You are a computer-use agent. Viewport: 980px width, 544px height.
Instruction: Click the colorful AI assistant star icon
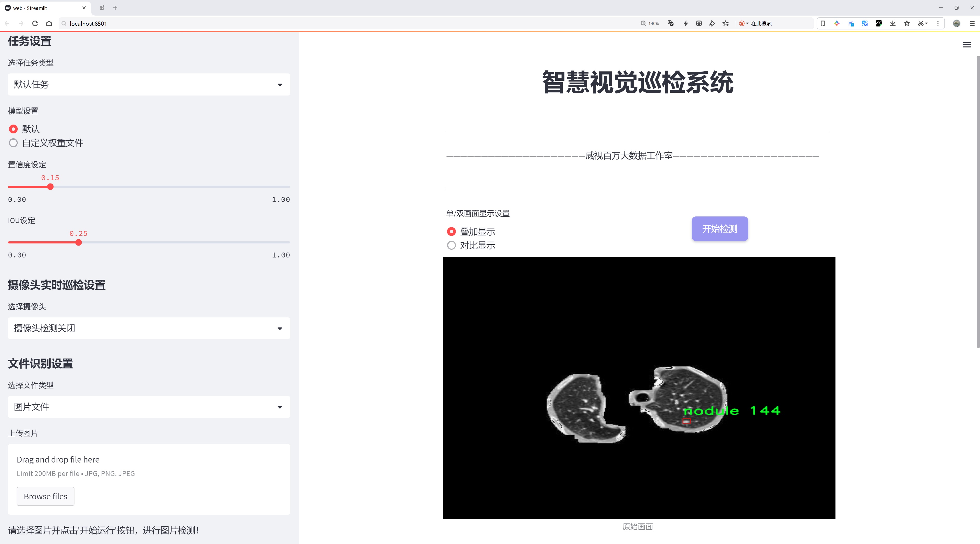click(837, 23)
